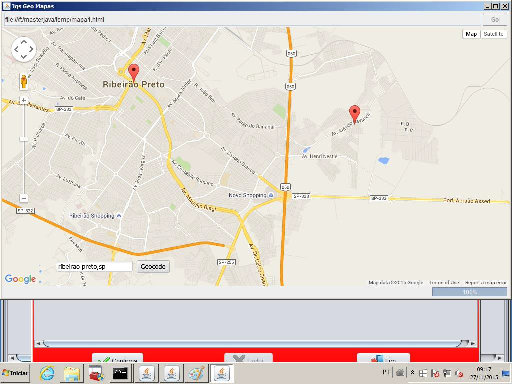Select the Street View pegman icon
The width and height of the screenshot is (514, 384).
point(24,81)
